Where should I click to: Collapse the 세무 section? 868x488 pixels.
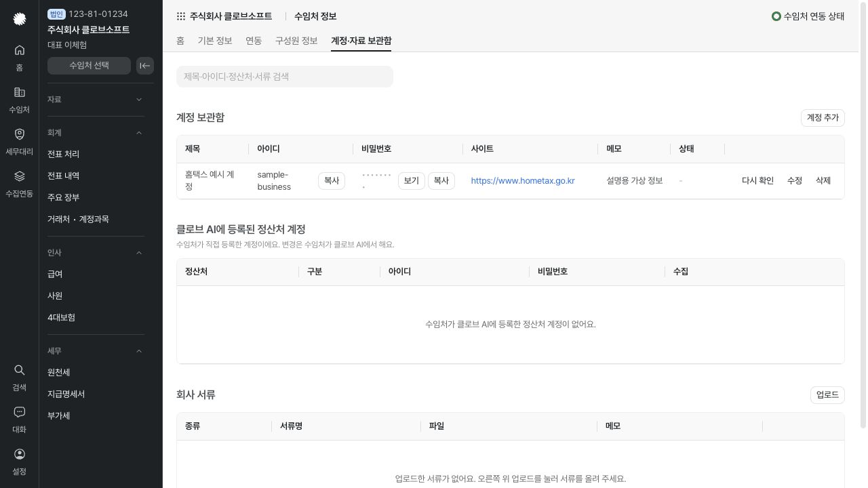(x=96, y=351)
